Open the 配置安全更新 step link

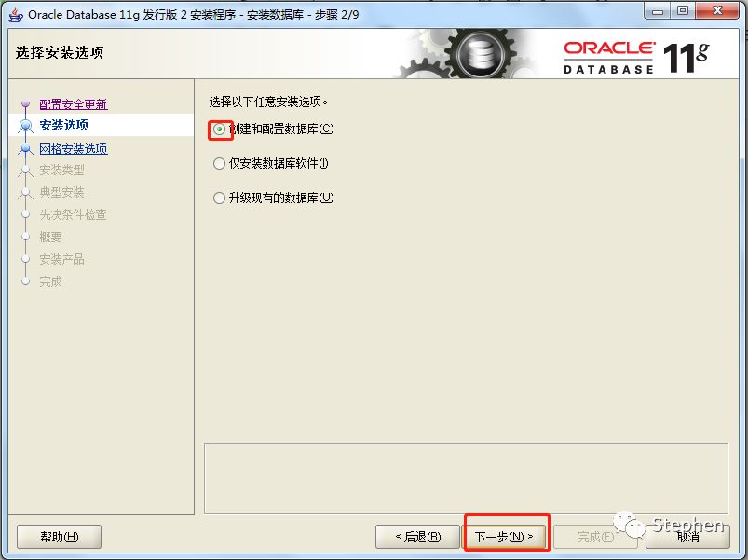pos(74,104)
